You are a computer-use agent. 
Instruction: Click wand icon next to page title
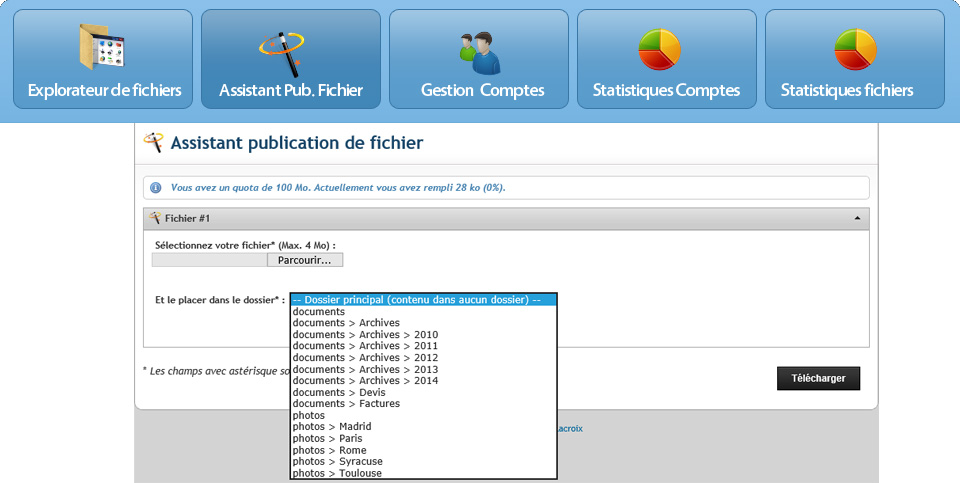[x=153, y=143]
